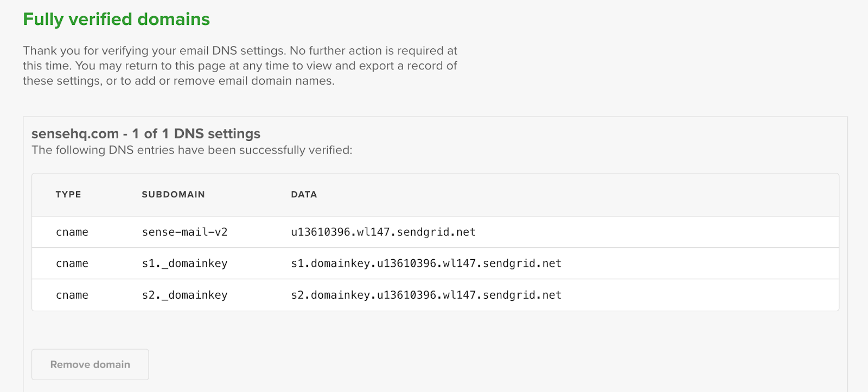This screenshot has width=868, height=392.
Task: Click the TYPE column header
Action: [68, 195]
